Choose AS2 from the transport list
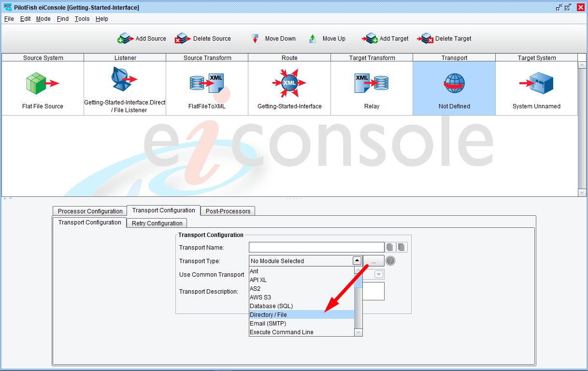The width and height of the screenshot is (588, 371). [x=301, y=289]
